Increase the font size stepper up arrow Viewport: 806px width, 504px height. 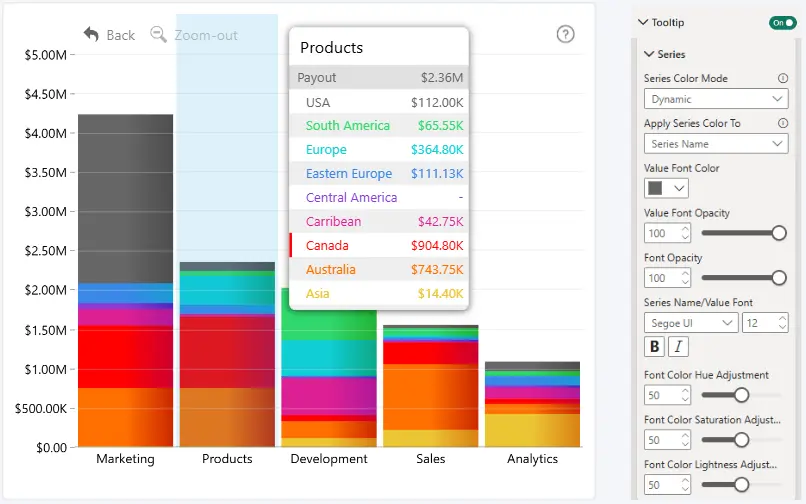coord(782,318)
